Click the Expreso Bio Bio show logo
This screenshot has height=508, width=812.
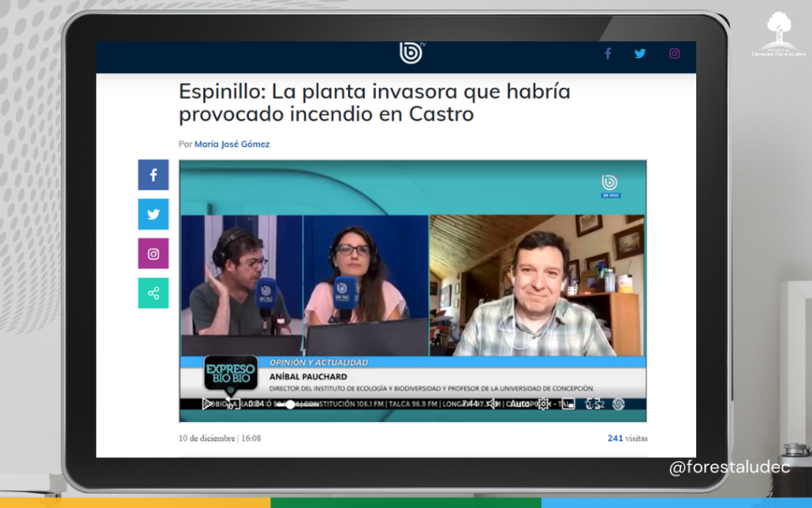[231, 374]
